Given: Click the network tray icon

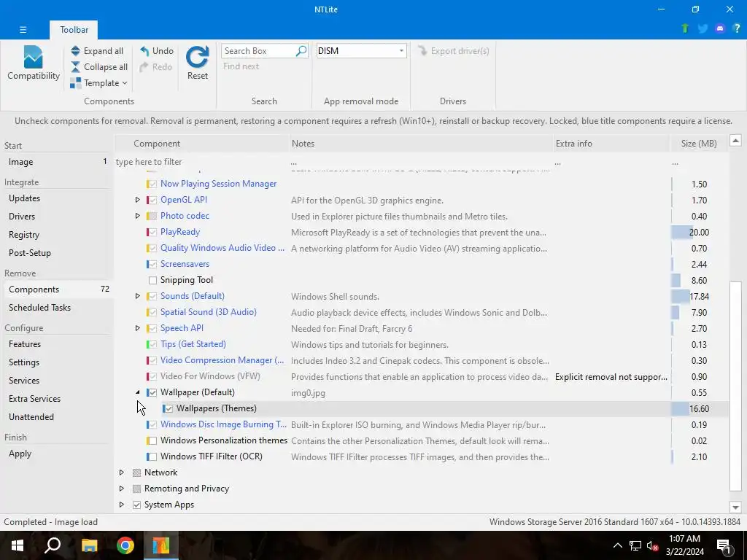Looking at the screenshot, I should [x=635, y=545].
